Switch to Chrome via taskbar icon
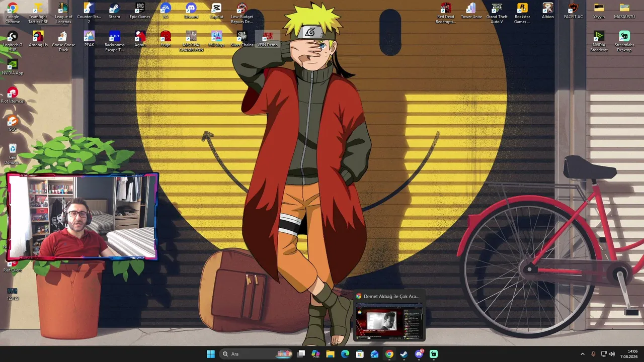 [x=389, y=354]
